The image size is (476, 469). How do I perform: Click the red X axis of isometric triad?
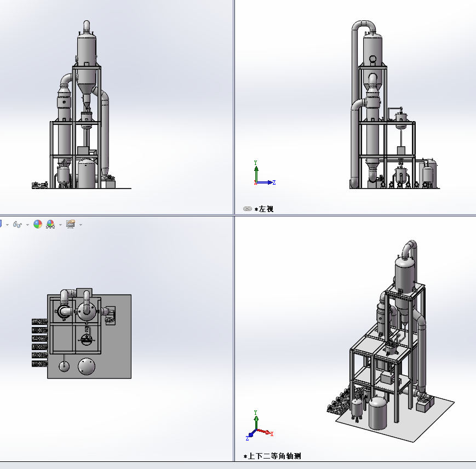pyautogui.click(x=265, y=432)
